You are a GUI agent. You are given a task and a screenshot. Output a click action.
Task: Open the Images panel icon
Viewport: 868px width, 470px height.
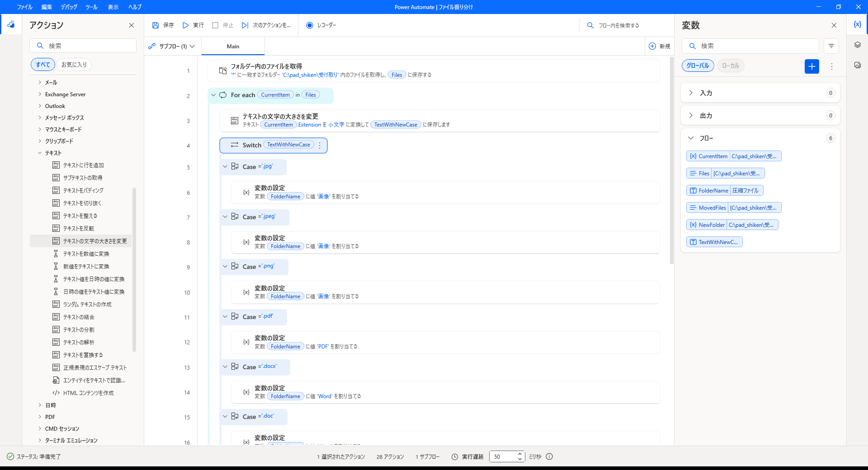click(x=857, y=65)
